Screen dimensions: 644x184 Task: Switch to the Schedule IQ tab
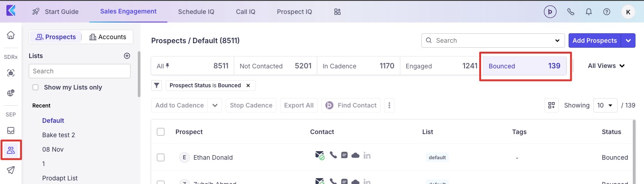point(196,12)
